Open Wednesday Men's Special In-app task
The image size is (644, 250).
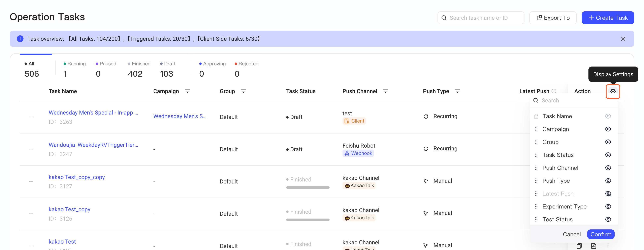[x=93, y=113]
